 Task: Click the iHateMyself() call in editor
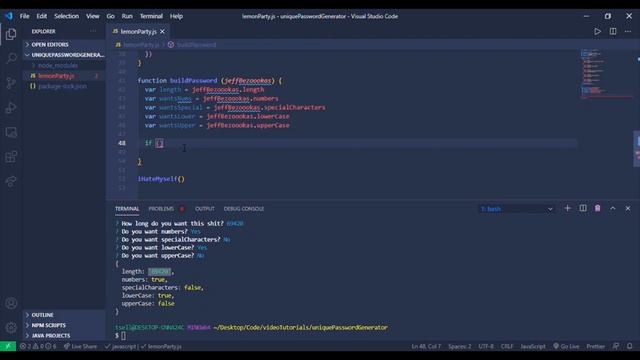pos(161,179)
